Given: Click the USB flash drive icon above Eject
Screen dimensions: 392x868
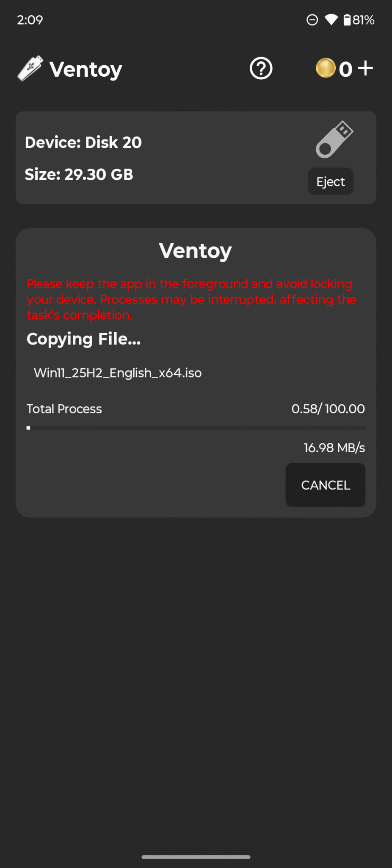Looking at the screenshot, I should pos(334,140).
